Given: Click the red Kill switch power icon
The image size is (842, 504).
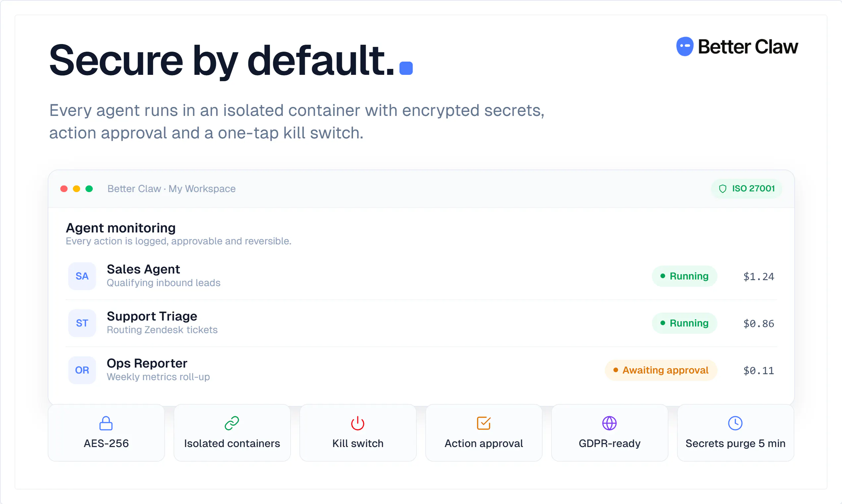Looking at the screenshot, I should point(358,423).
